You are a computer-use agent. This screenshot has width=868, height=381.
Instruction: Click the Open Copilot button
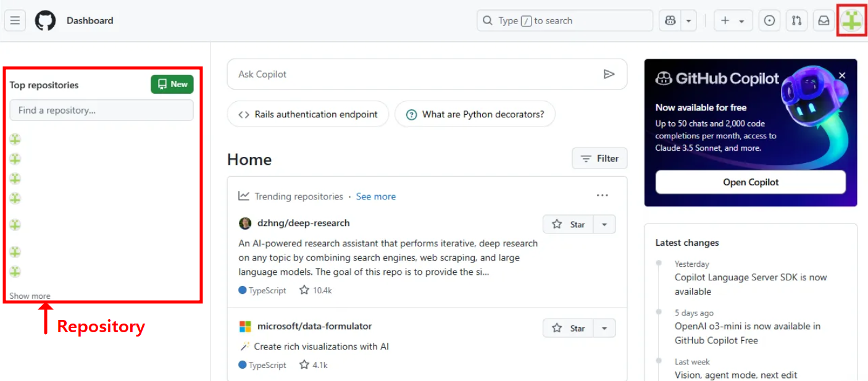click(x=751, y=182)
